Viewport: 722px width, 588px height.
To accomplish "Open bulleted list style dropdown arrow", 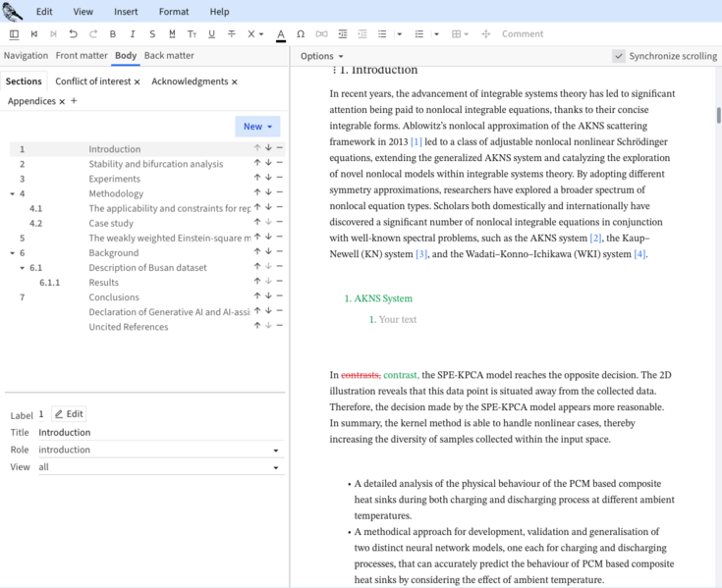I will (x=399, y=34).
